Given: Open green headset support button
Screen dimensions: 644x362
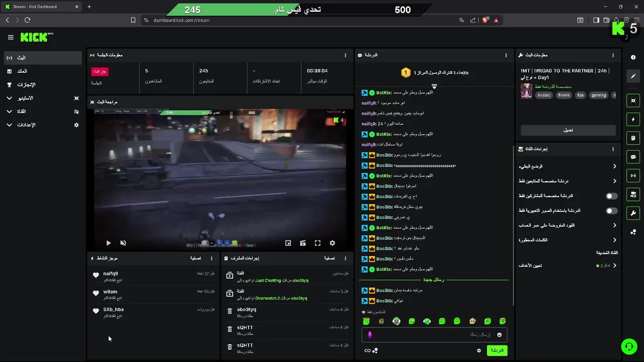Looking at the screenshot, I should (x=629, y=346).
